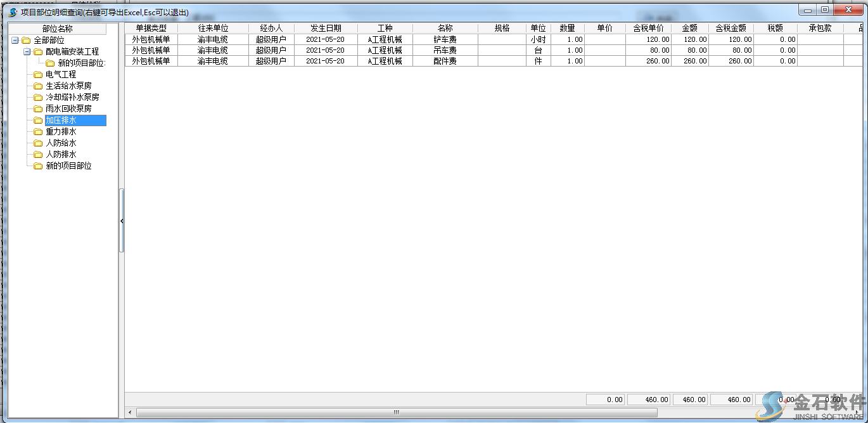Click folder icon beside 人防给水
868x423 pixels.
[x=38, y=143]
